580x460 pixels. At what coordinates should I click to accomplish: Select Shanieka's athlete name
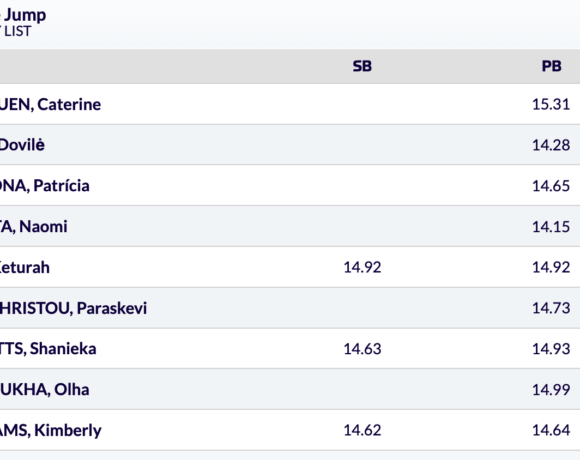click(x=48, y=349)
